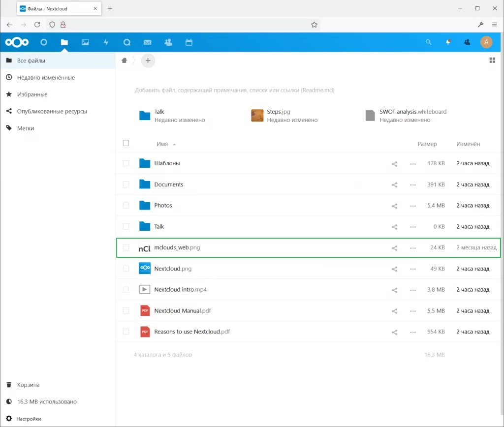The height and width of the screenshot is (427, 504).
Task: Click the plus button to add new file
Action: [x=148, y=61]
